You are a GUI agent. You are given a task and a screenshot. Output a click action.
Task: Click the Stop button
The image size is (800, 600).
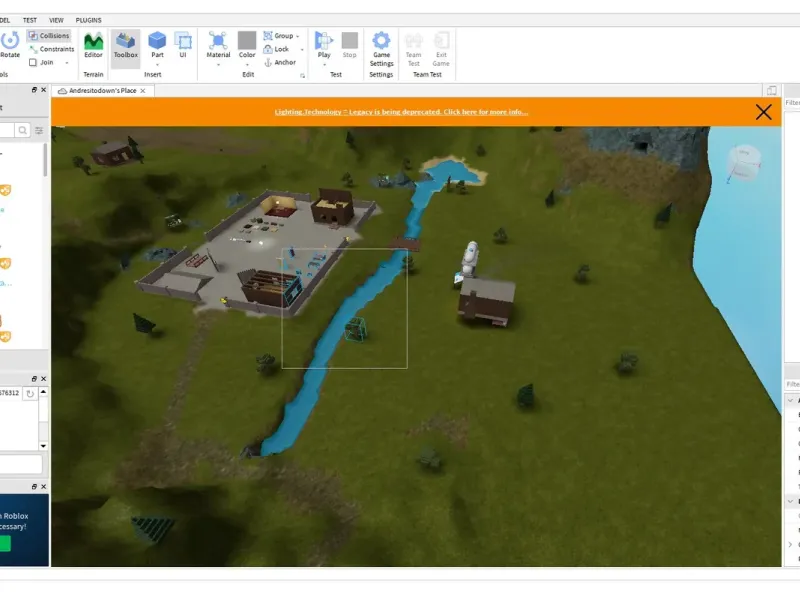(x=349, y=45)
